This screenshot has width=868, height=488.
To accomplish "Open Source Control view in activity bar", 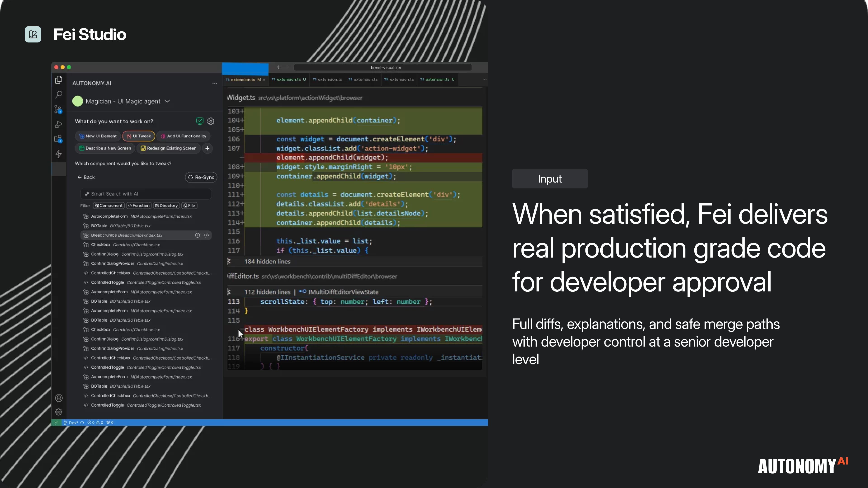I will click(x=58, y=109).
